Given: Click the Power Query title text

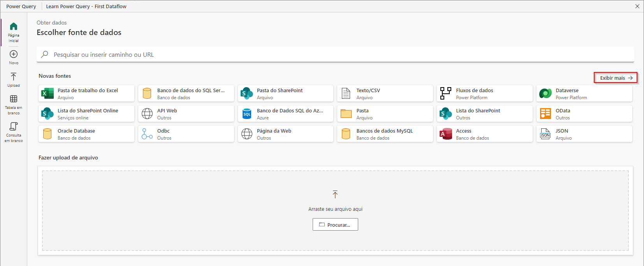Looking at the screenshot, I should pyautogui.click(x=21, y=6).
